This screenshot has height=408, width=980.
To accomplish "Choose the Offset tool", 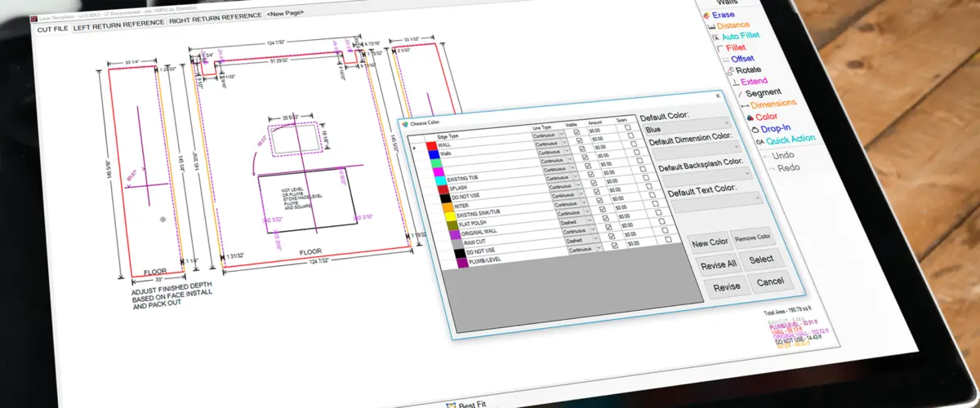I will (742, 59).
